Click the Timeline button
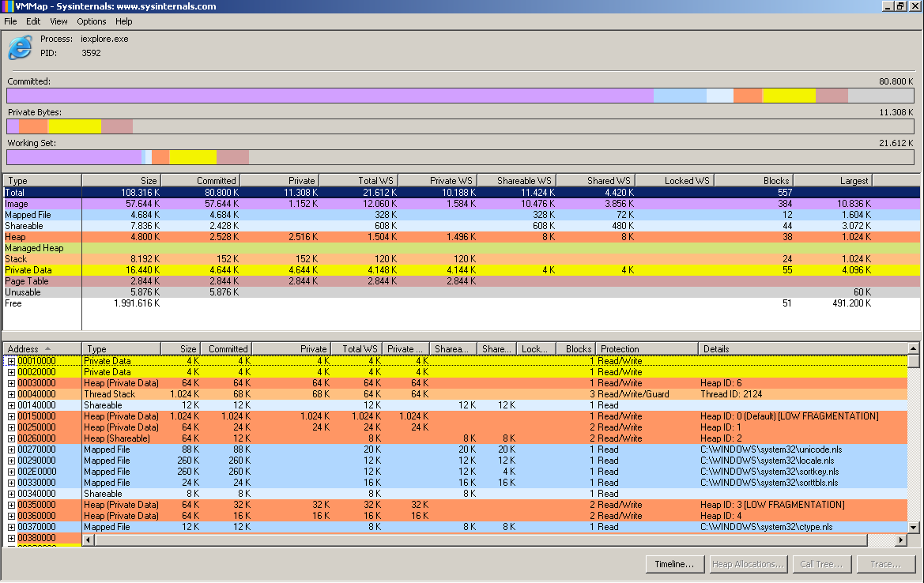The height and width of the screenshot is (583, 924). [673, 564]
